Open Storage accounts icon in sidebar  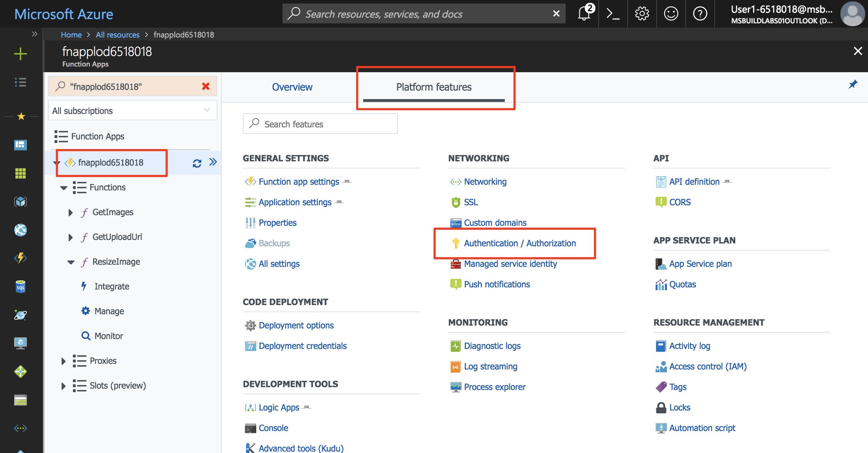[x=20, y=400]
